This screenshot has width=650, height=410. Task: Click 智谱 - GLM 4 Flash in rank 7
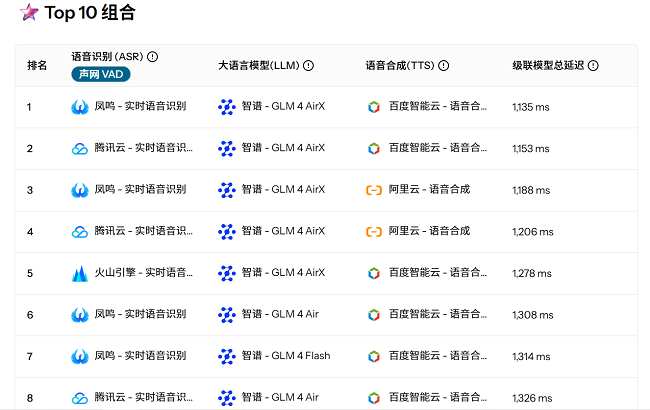coord(286,356)
